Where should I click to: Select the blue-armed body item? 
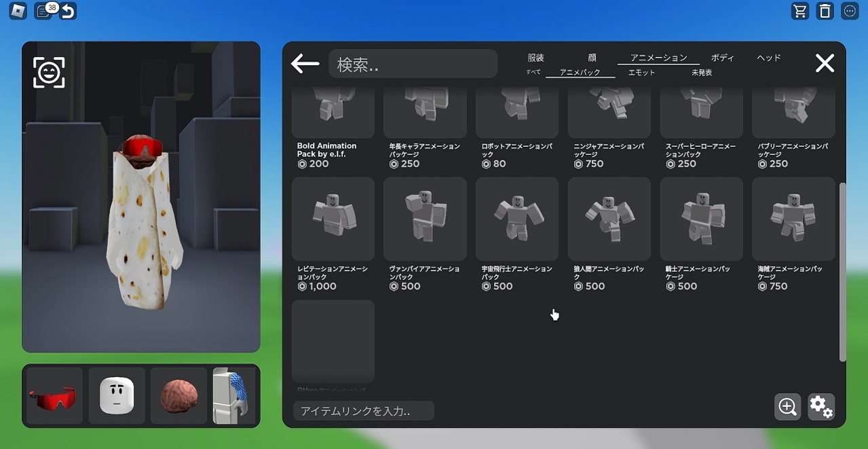tap(234, 396)
